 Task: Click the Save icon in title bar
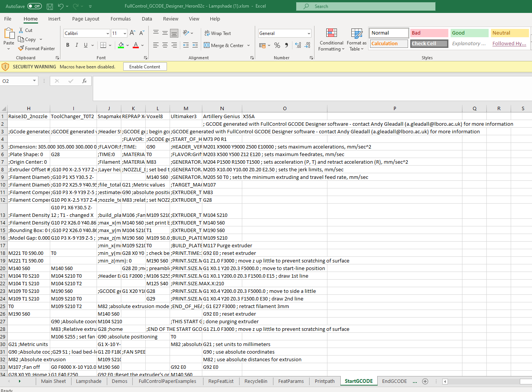click(x=50, y=6)
